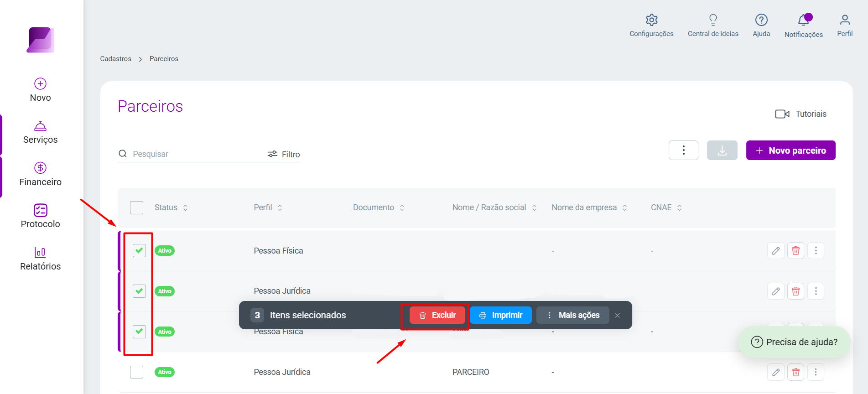Open the three-dot options button above table

tap(683, 150)
